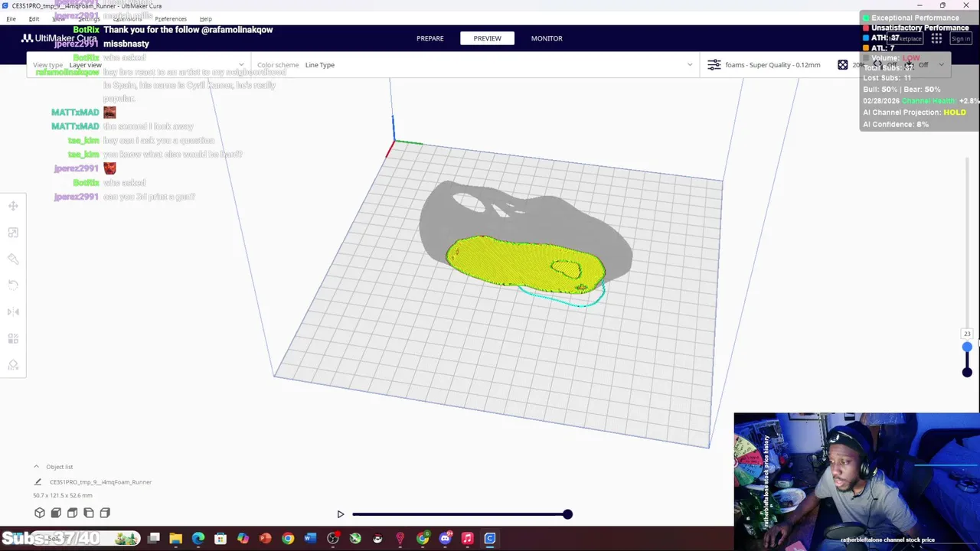Switch to the PREVIEW stage tab

pyautogui.click(x=487, y=38)
